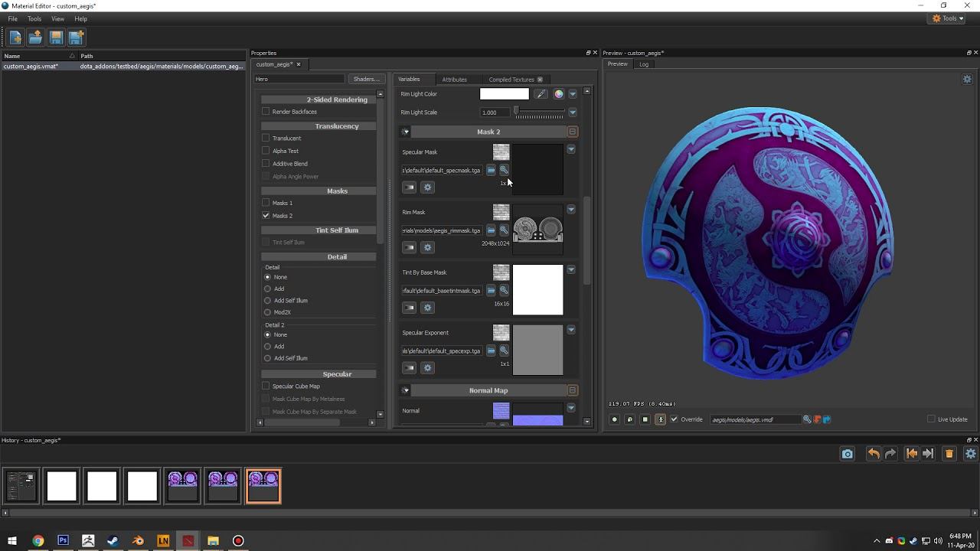
Task: Click the Rim Light Scale slider
Action: pyautogui.click(x=539, y=112)
